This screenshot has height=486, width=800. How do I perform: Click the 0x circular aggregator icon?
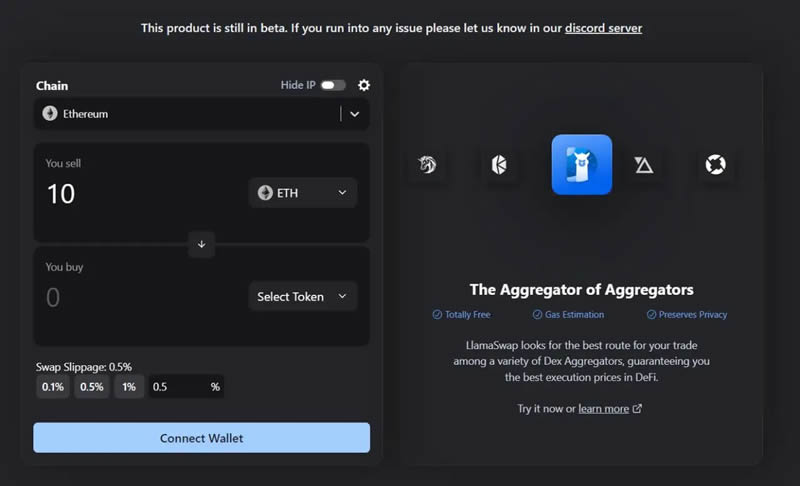coord(715,165)
